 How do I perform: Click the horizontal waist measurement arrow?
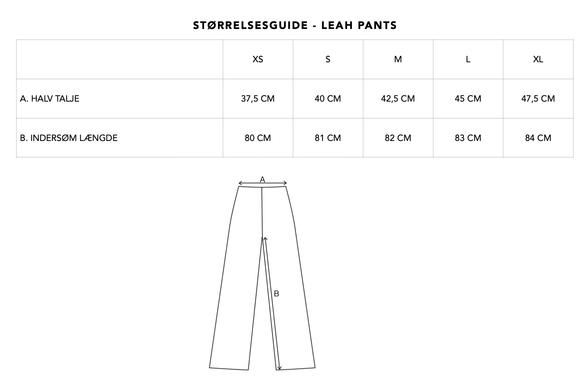coord(251,183)
